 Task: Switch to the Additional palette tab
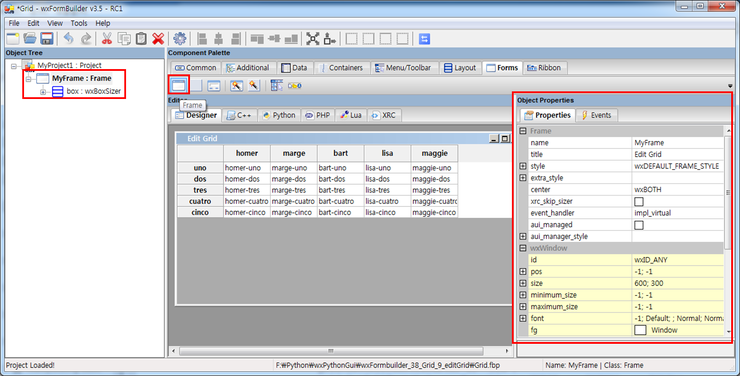tap(248, 68)
